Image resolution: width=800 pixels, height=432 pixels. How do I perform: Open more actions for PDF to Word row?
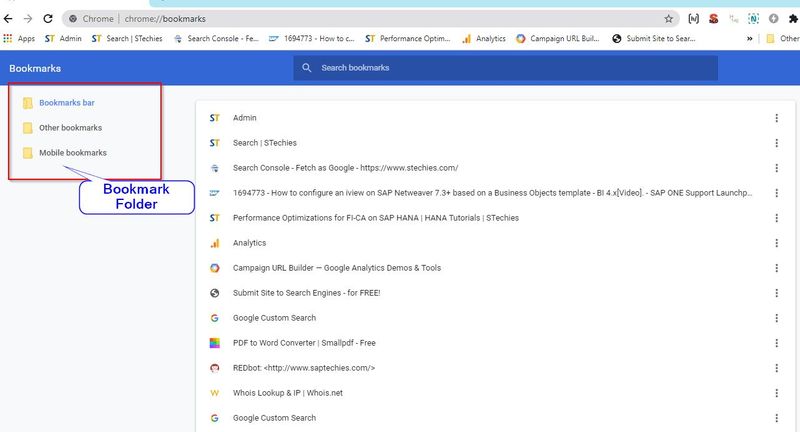coord(776,343)
